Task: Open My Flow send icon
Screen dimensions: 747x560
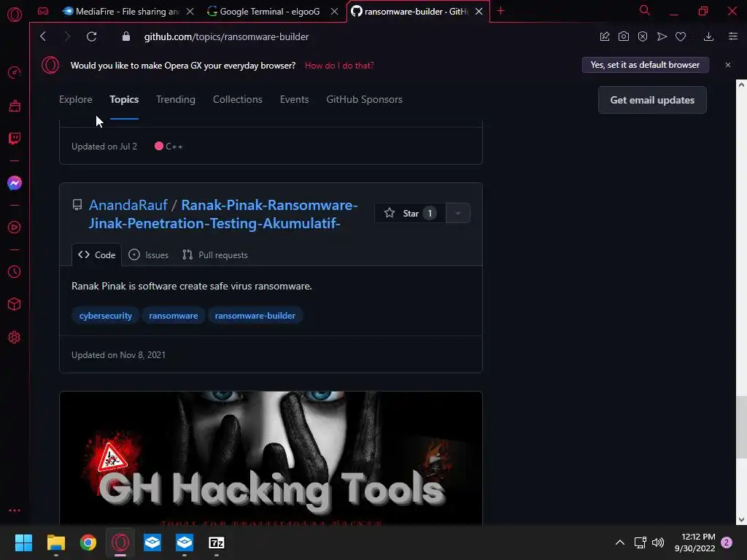Action: (662, 36)
